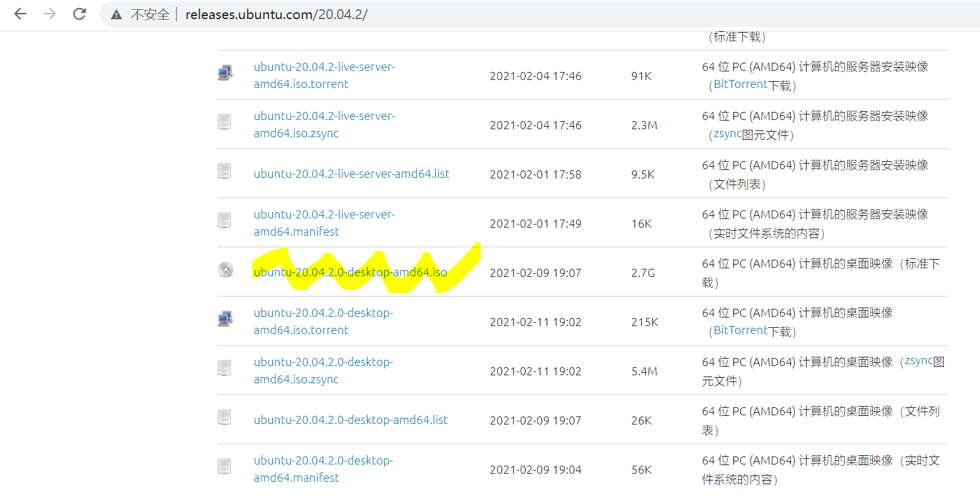Click the file icon for desktop-amd64.iso.zsync
This screenshot has height=502, width=980.
(225, 368)
